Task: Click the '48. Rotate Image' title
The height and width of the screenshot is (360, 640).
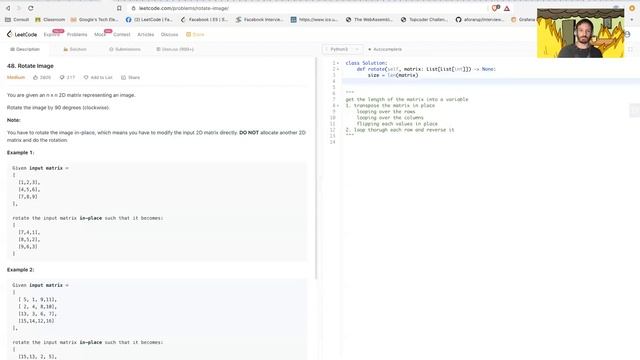Action: pos(30,66)
